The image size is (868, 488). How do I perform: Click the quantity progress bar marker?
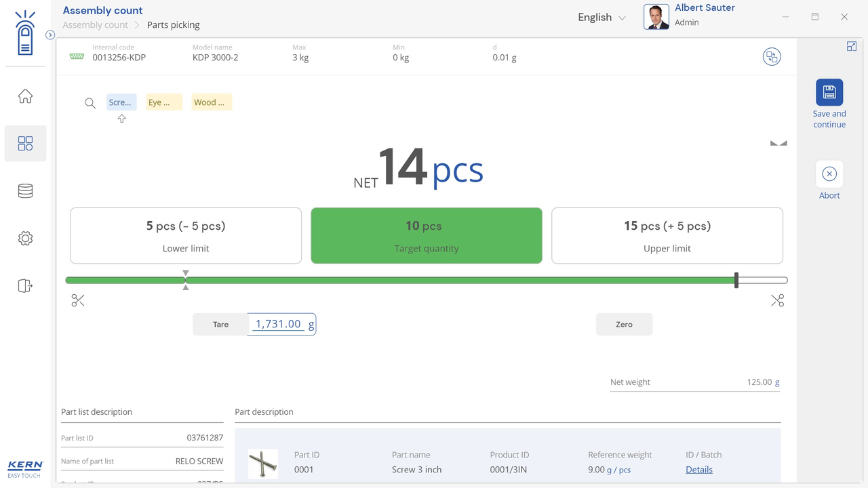tap(736, 281)
